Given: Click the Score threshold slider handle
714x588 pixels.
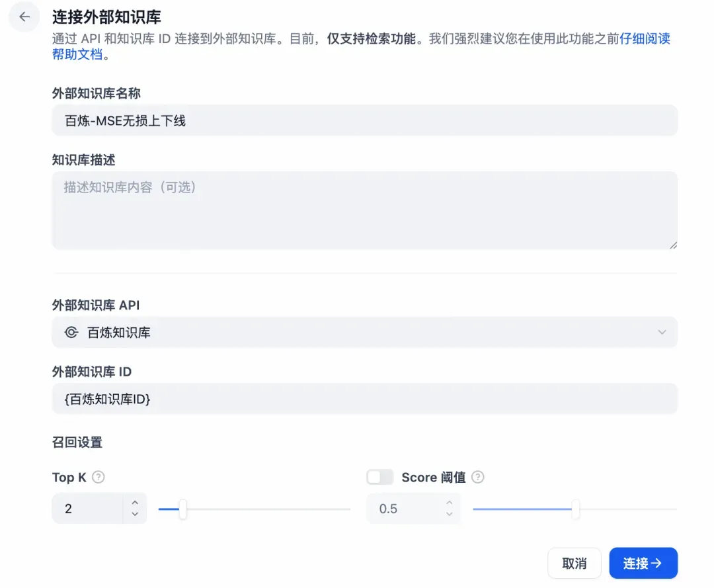Looking at the screenshot, I should (576, 509).
